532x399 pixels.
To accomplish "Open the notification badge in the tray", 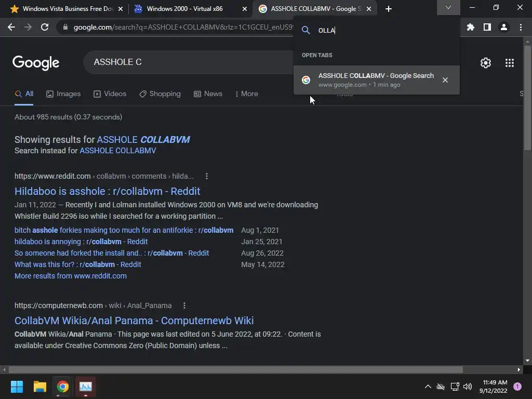I will (517, 387).
